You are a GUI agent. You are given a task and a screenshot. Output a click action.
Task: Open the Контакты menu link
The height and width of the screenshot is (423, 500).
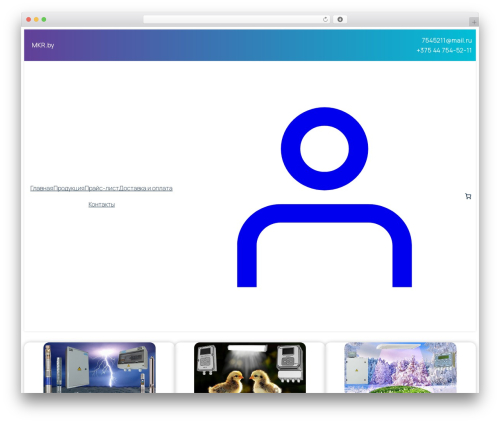coord(102,204)
